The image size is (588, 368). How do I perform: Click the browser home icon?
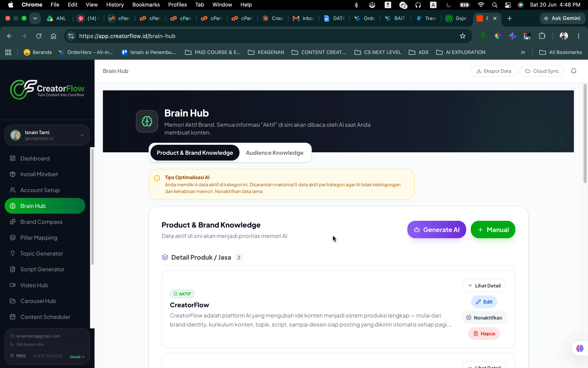point(53,36)
